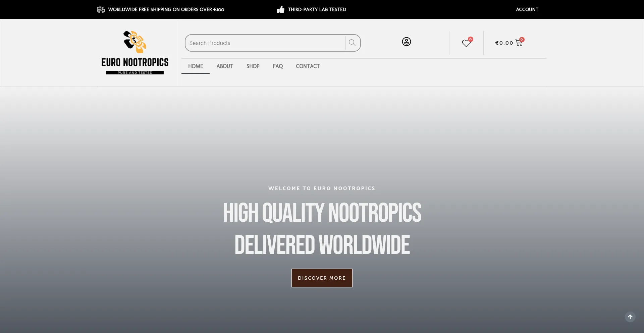
Task: Click the search magnifier icon
Action: pyautogui.click(x=352, y=43)
